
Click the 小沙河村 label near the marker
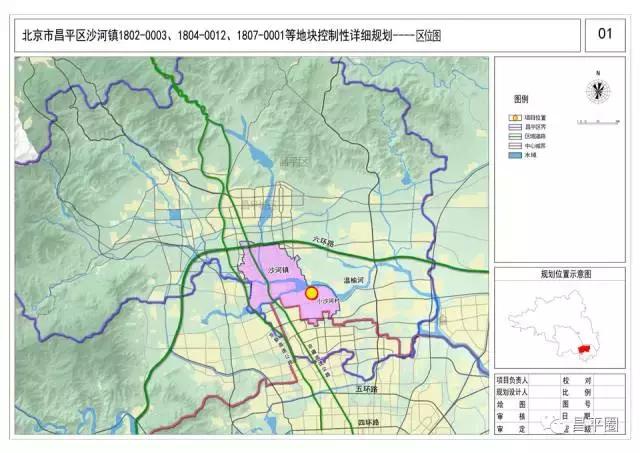[327, 301]
